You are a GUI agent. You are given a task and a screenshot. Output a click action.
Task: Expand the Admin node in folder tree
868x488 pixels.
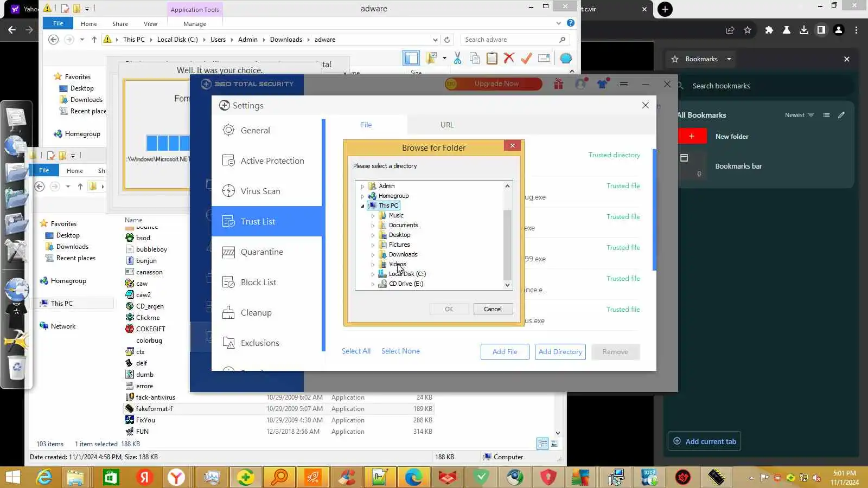363,187
